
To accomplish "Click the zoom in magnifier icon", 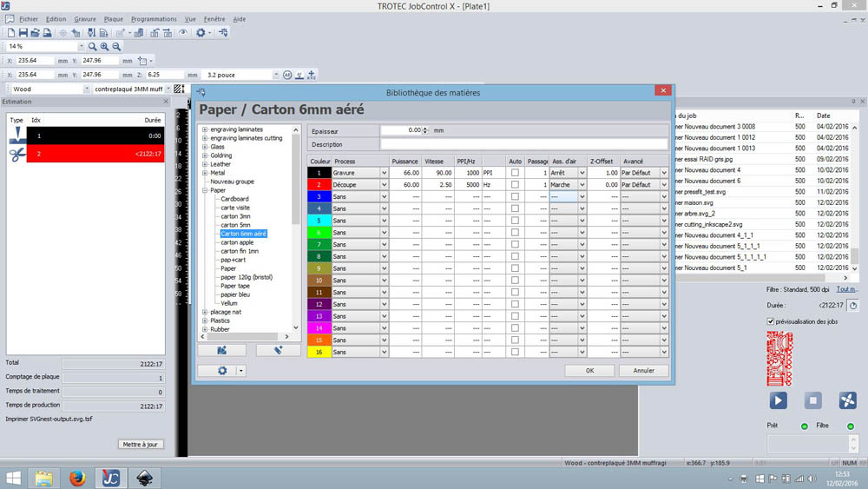I will point(104,47).
